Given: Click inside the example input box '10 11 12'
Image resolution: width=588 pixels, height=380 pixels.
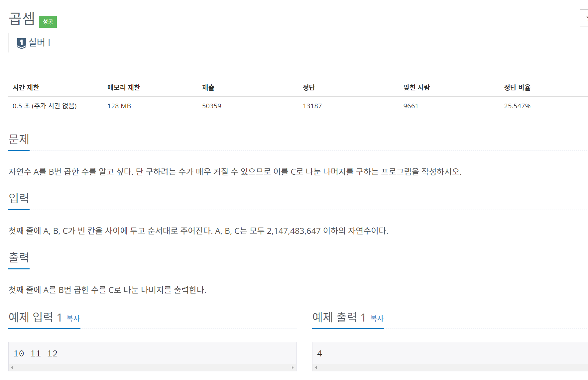Looking at the screenshot, I should (x=152, y=353).
